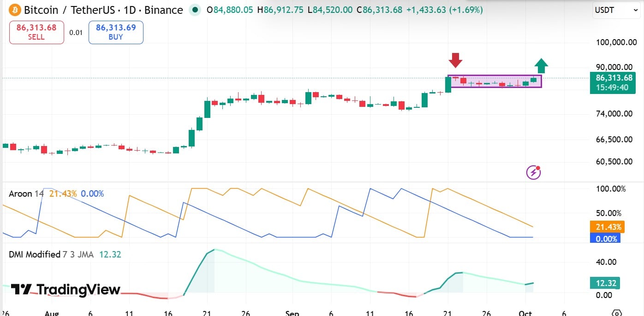Click the 0.01 spread value
The image size is (644, 316).
[76, 32]
